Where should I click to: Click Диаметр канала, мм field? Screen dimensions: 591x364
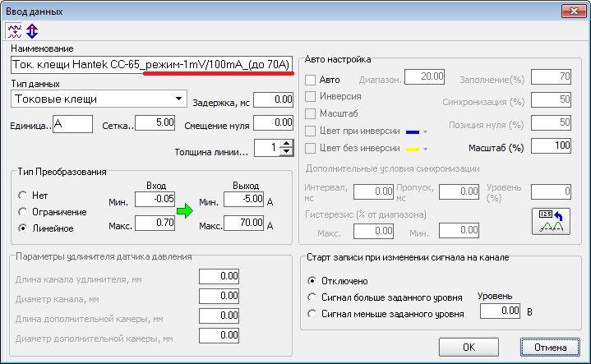(x=219, y=296)
